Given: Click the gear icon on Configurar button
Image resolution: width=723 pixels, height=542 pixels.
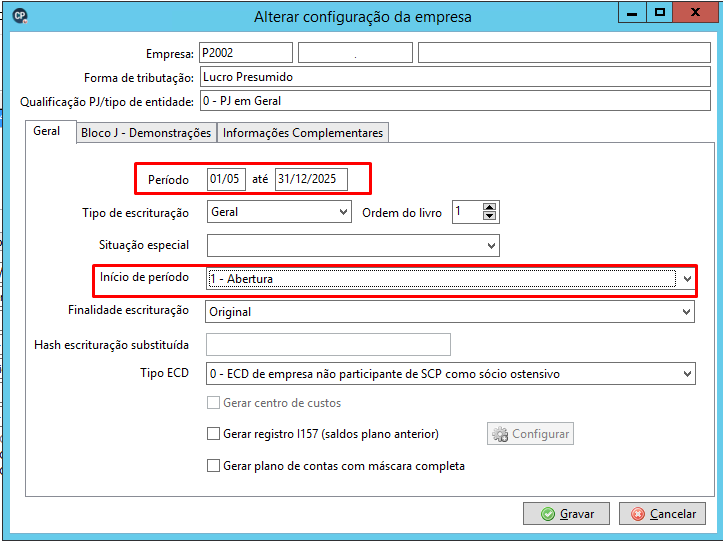Looking at the screenshot, I should (500, 434).
